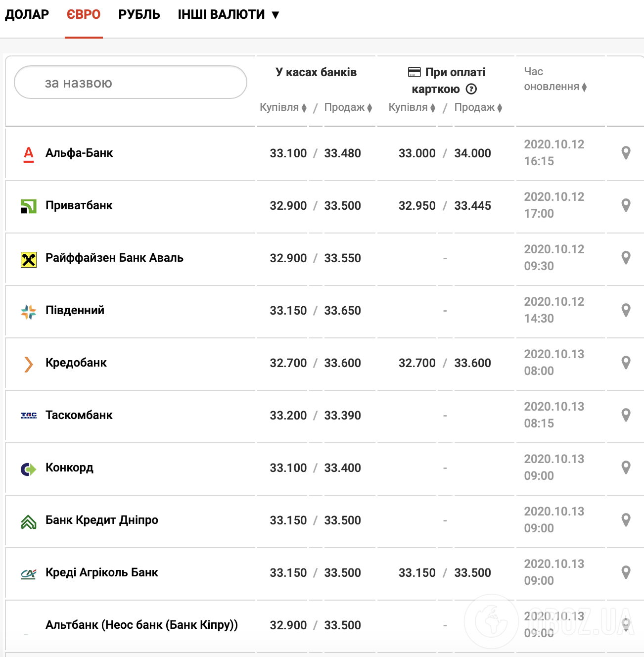Open the Таскомбанк bank link
Screen dimensions: 644x657
point(79,415)
